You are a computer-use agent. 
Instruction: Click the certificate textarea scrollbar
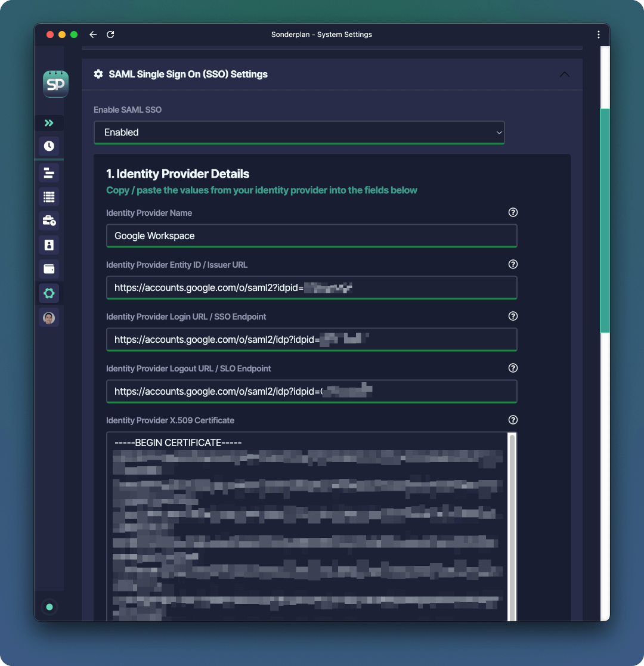[x=512, y=525]
